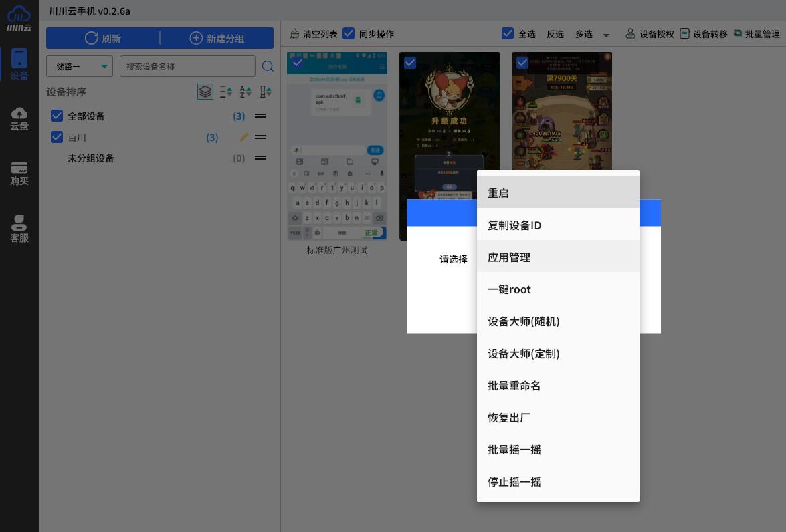This screenshot has height=532, width=786.
Task: Expand the list-sort order control
Action: coord(226,92)
